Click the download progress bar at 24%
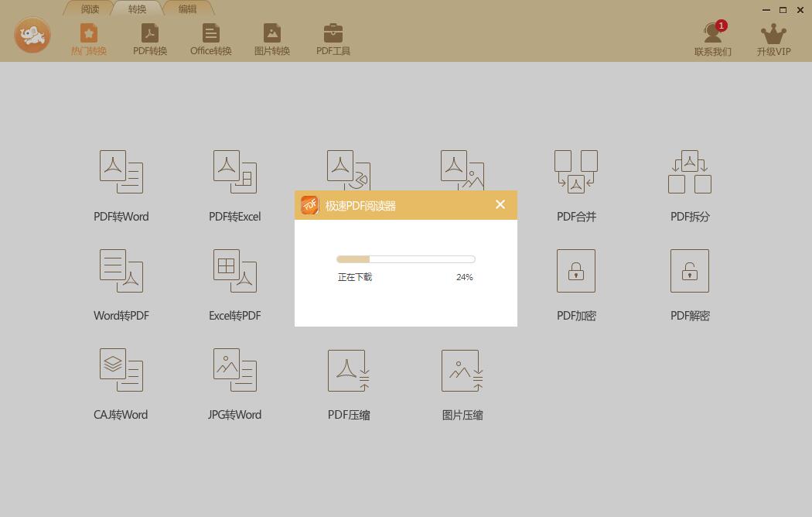Image resolution: width=812 pixels, height=517 pixels. pos(405,258)
